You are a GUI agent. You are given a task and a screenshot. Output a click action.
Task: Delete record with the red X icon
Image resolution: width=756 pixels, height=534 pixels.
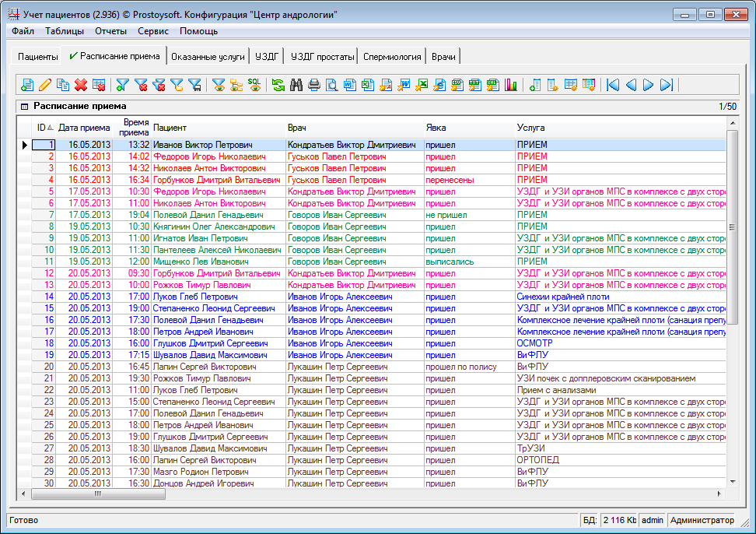click(x=80, y=85)
